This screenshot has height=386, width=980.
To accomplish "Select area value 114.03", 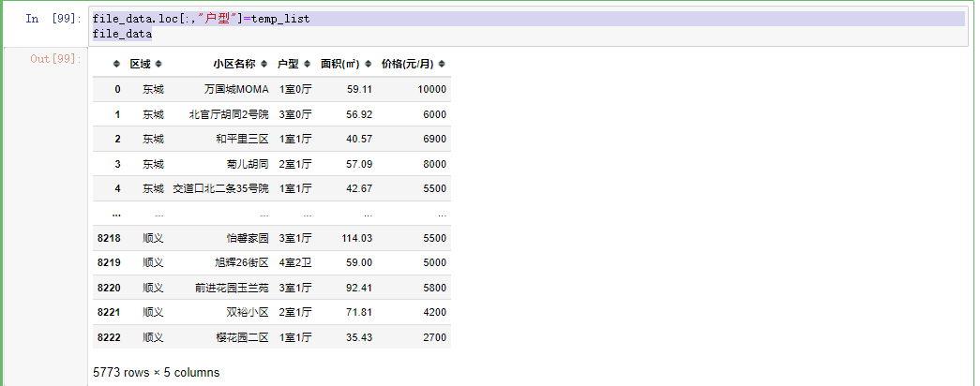I will [357, 238].
